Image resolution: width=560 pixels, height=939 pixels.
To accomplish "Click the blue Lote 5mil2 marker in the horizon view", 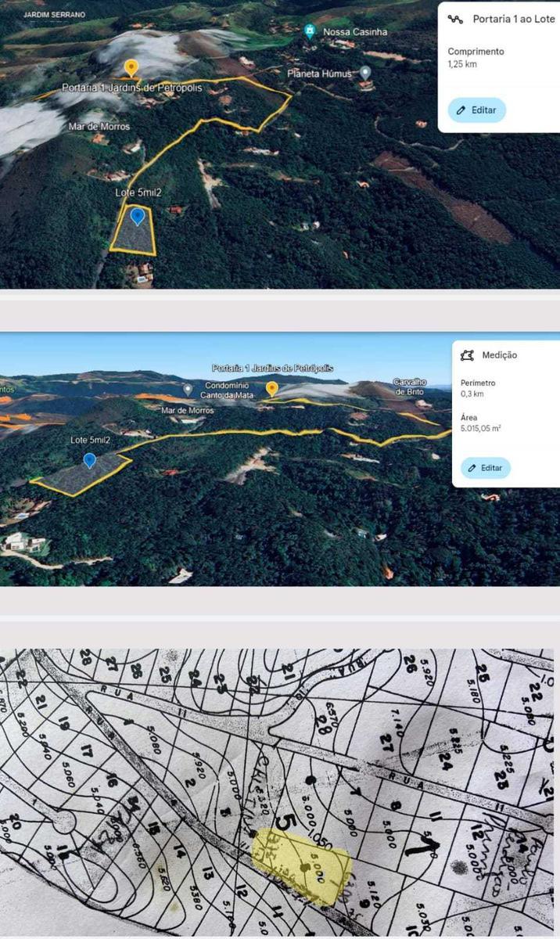I will pos(90,460).
